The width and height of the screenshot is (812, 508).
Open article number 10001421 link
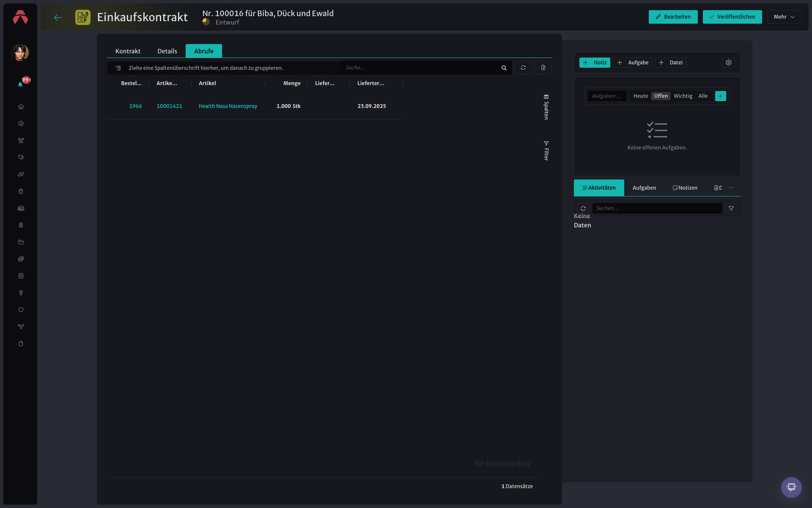click(x=169, y=106)
